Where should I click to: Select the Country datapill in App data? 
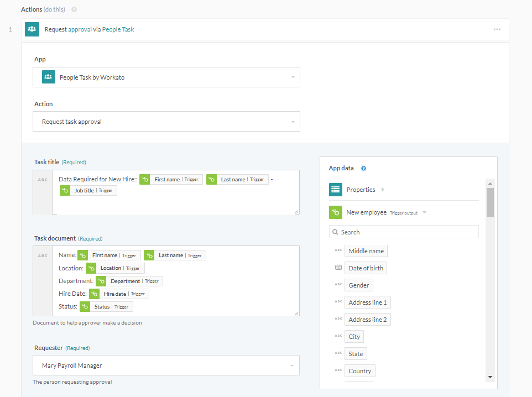coord(359,370)
